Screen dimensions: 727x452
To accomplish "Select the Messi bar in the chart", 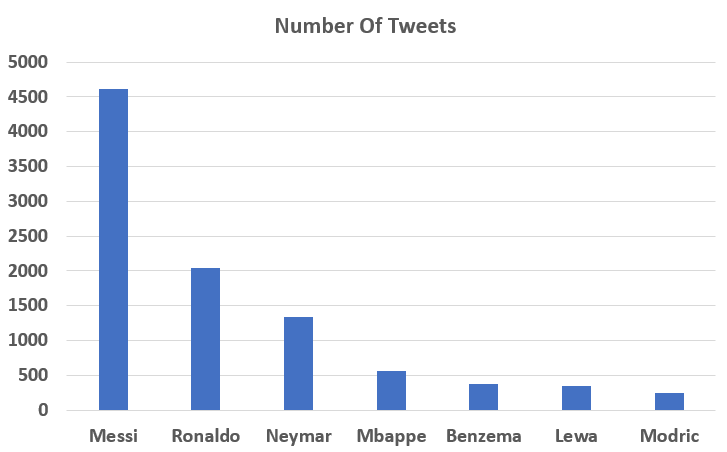I will coord(113,249).
